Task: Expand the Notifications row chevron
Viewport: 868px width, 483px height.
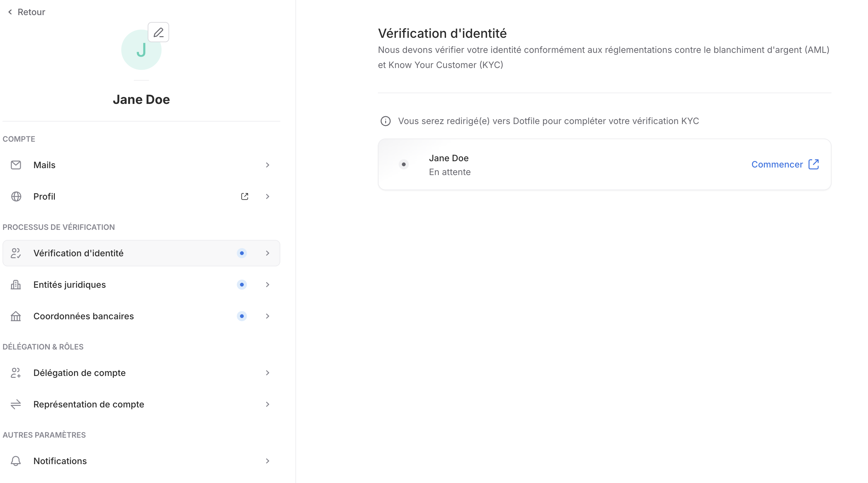Action: [x=267, y=461]
